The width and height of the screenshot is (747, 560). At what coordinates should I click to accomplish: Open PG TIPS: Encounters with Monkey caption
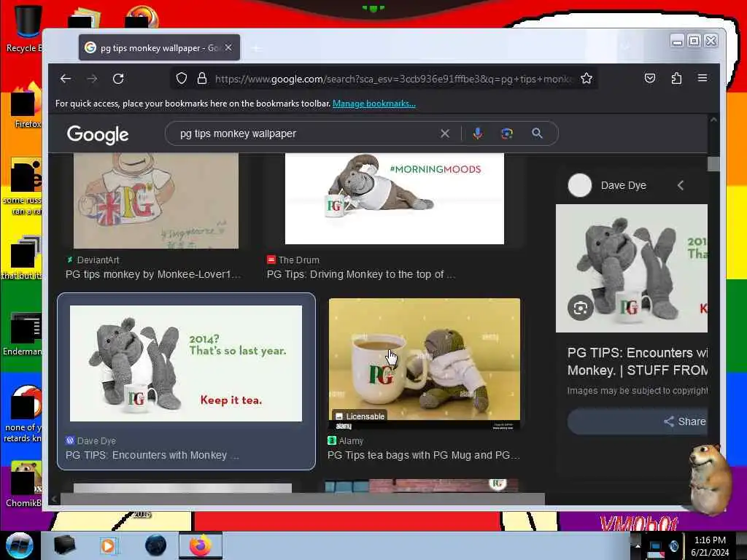tap(152, 455)
